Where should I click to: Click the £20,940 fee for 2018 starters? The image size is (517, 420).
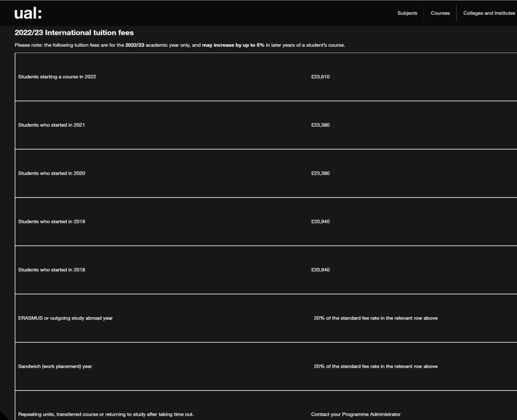coord(320,270)
